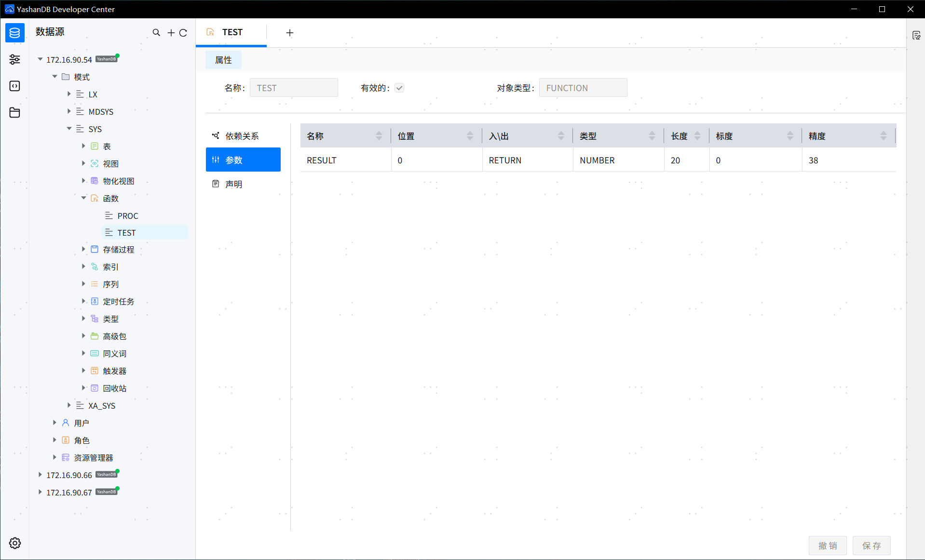Expand the 存储过程 tree node
This screenshot has height=560, width=925.
point(83,249)
